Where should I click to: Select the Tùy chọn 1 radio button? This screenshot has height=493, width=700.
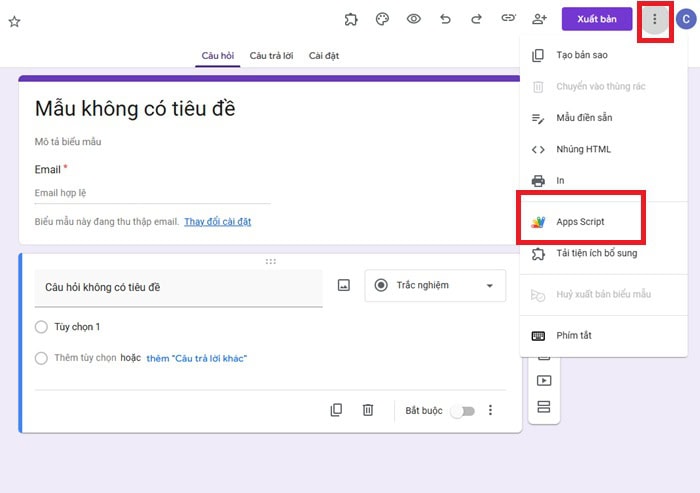point(41,327)
